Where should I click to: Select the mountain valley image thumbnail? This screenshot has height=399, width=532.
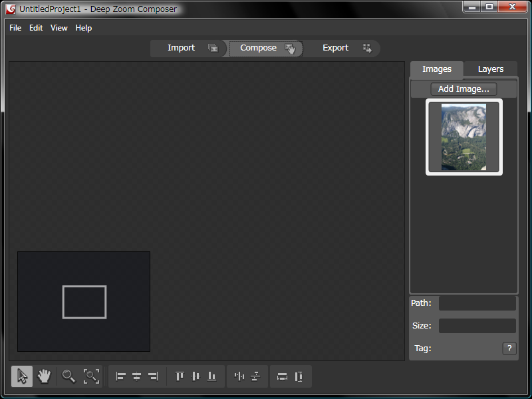pyautogui.click(x=464, y=137)
